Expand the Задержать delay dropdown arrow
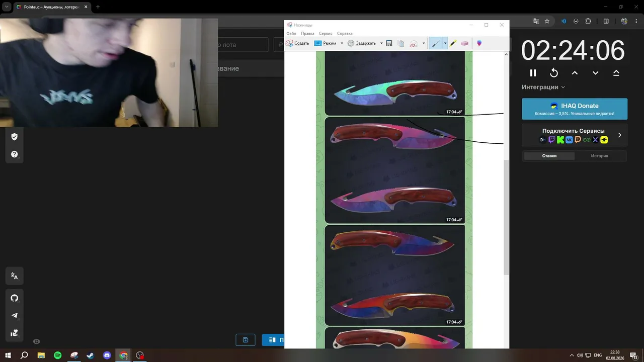644x362 pixels. tap(381, 43)
